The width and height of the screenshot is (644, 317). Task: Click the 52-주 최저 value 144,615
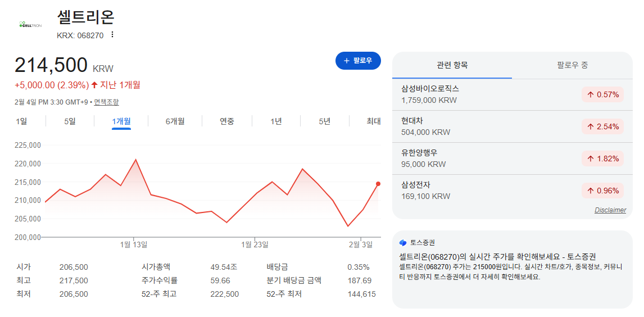361,295
